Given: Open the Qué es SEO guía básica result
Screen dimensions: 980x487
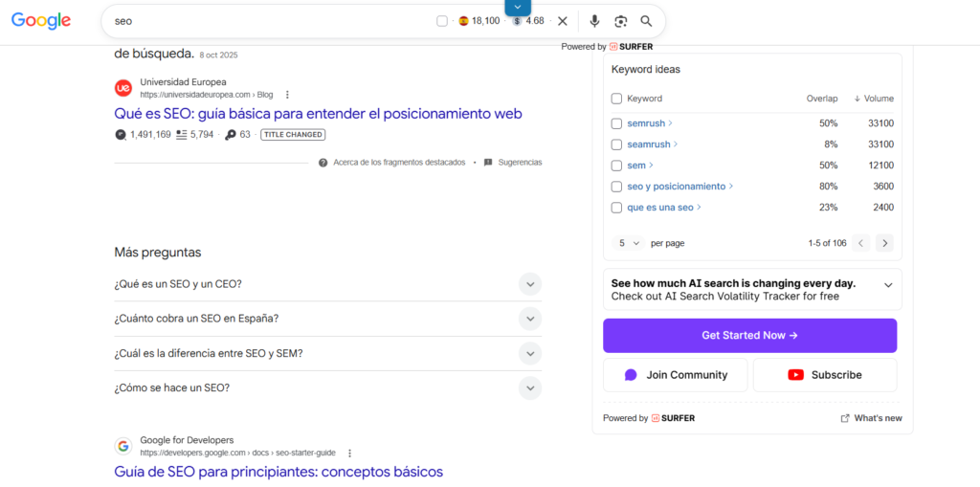Looking at the screenshot, I should [x=318, y=114].
